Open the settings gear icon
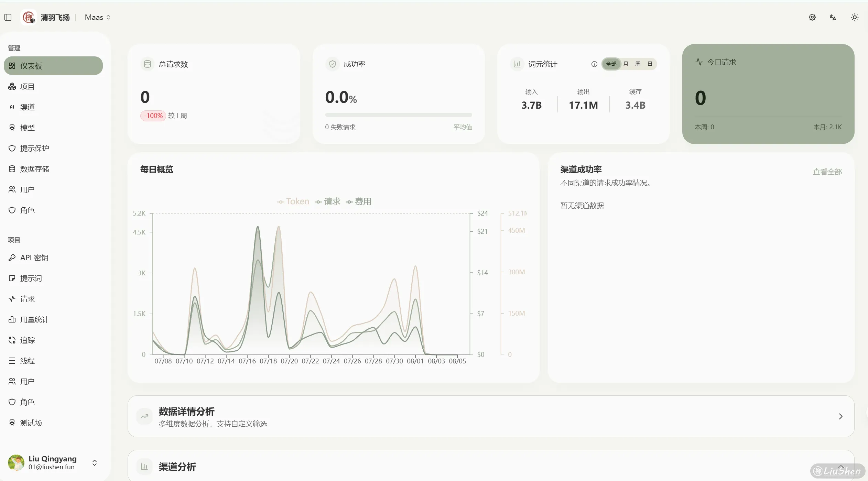Viewport: 868px width, 481px height. click(x=812, y=17)
